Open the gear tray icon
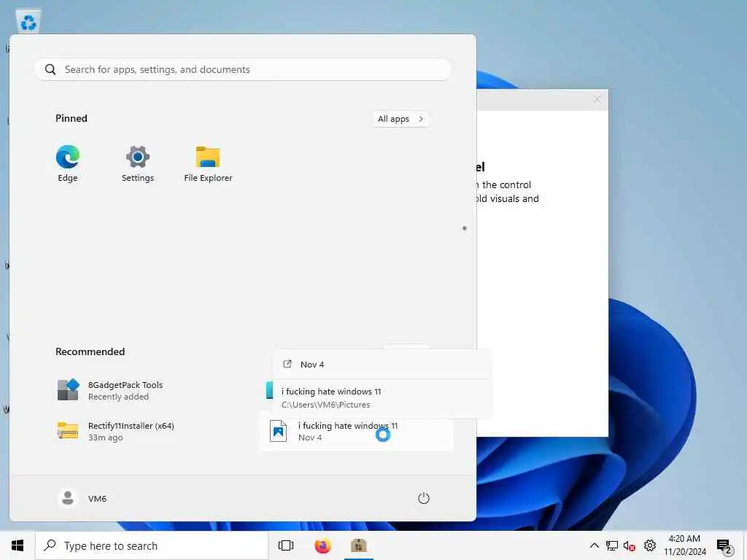 pyautogui.click(x=650, y=545)
